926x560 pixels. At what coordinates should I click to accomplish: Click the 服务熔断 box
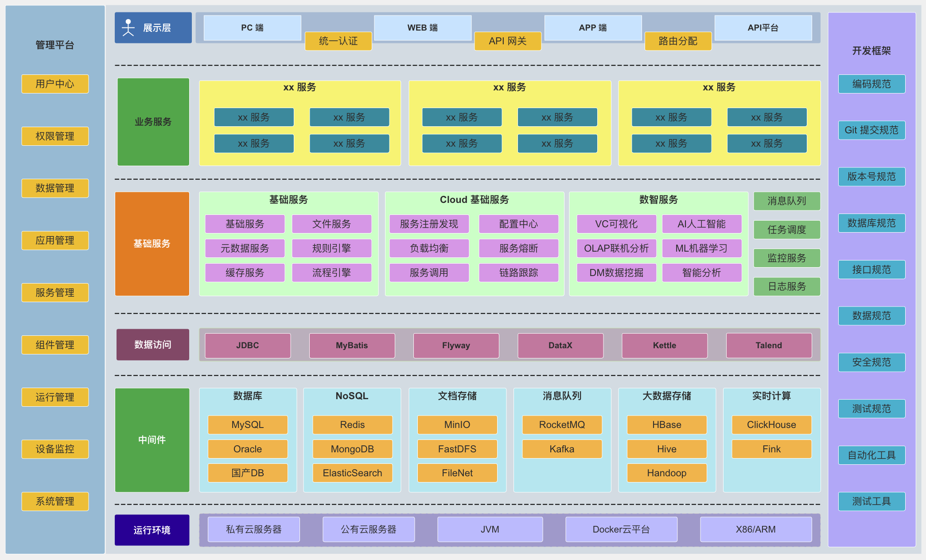[x=519, y=249]
